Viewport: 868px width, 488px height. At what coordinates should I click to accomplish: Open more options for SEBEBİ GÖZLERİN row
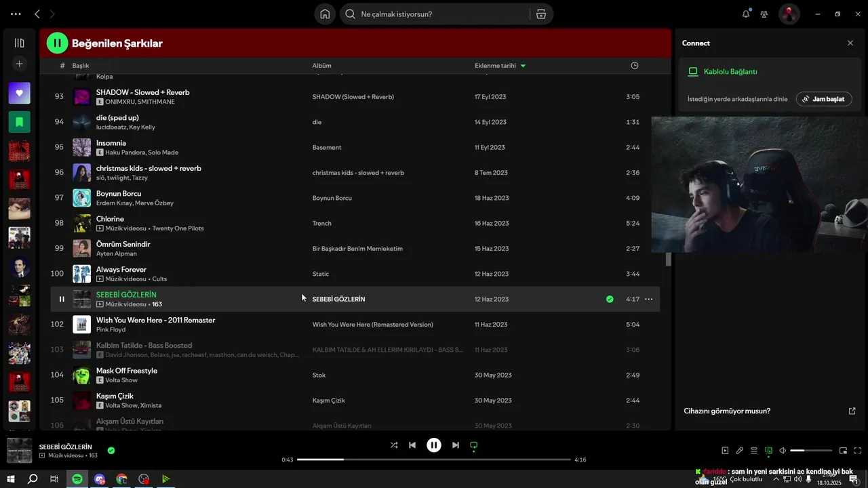(x=649, y=299)
